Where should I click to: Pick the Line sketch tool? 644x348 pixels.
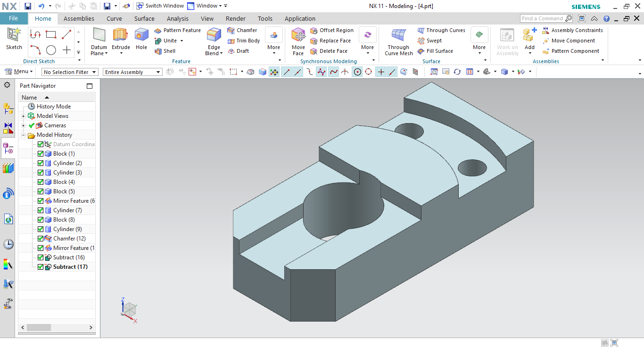(x=66, y=34)
